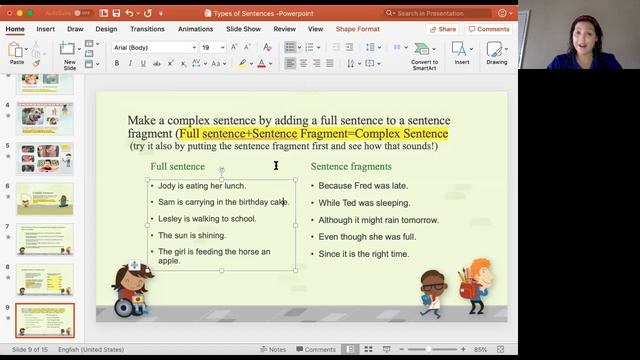
Task: Click the zoom out minus button
Action: (x=402, y=349)
